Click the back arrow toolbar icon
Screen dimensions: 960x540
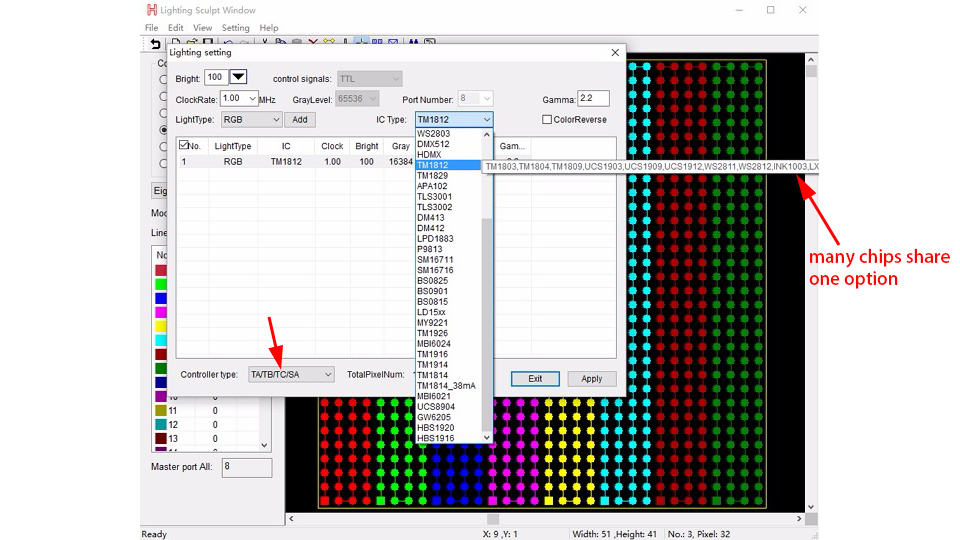pyautogui.click(x=156, y=43)
